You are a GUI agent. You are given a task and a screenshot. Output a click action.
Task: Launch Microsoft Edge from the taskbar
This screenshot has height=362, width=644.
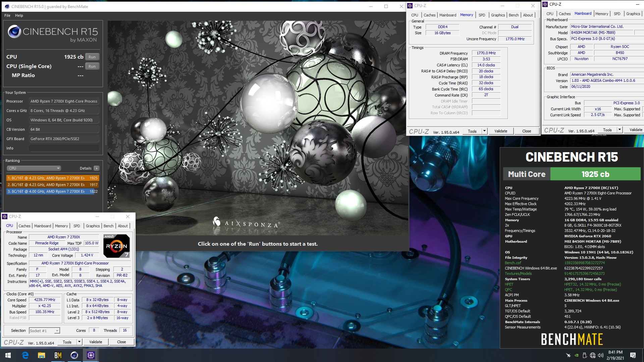point(25,355)
